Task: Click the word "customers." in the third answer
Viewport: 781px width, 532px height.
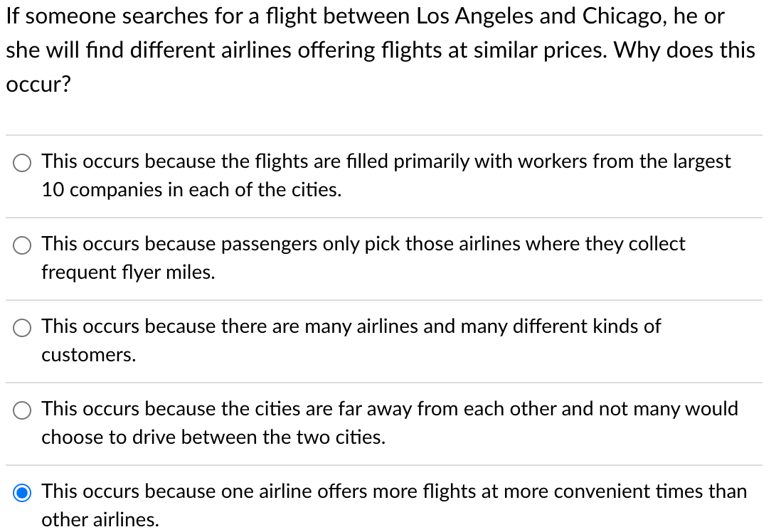Action: pyautogui.click(x=89, y=355)
